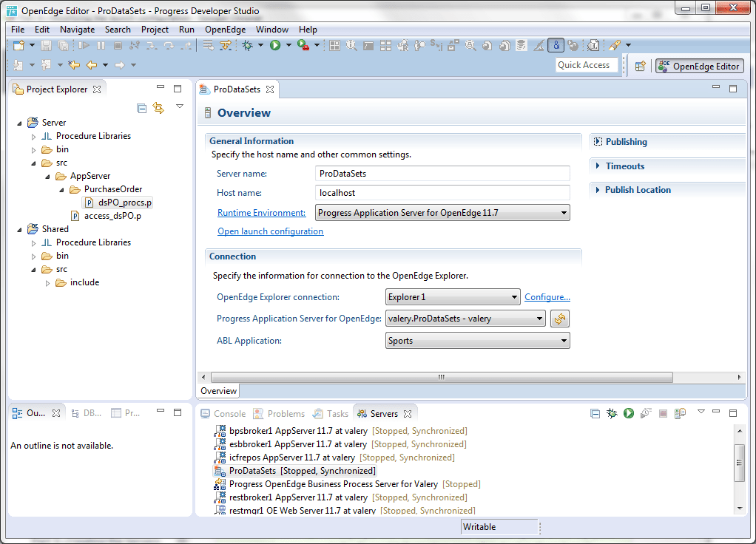The image size is (756, 544).
Task: Open the File menu
Action: (x=18, y=30)
